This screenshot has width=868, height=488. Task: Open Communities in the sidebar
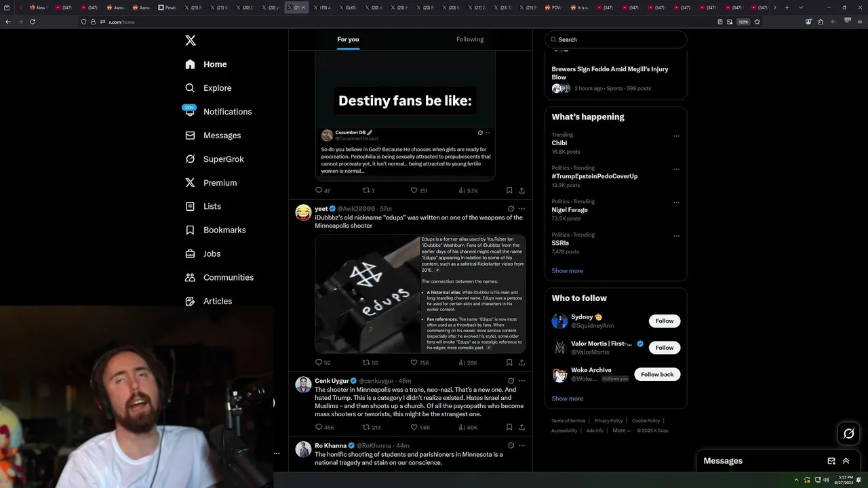(219, 277)
